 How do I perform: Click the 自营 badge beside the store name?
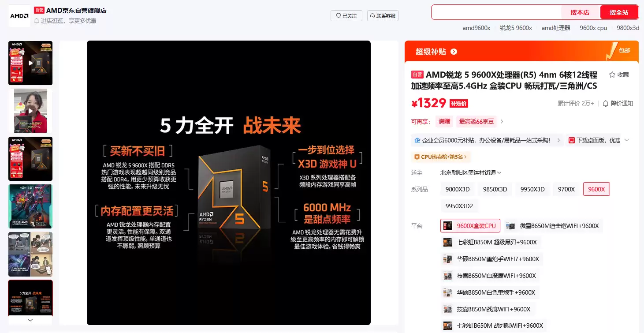pos(39,10)
